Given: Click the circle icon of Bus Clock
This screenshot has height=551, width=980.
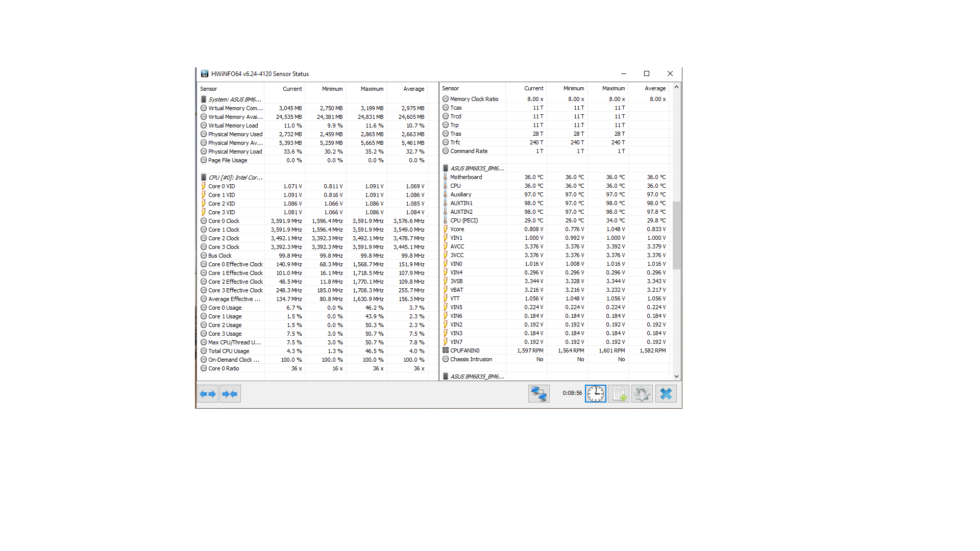Looking at the screenshot, I should point(204,256).
